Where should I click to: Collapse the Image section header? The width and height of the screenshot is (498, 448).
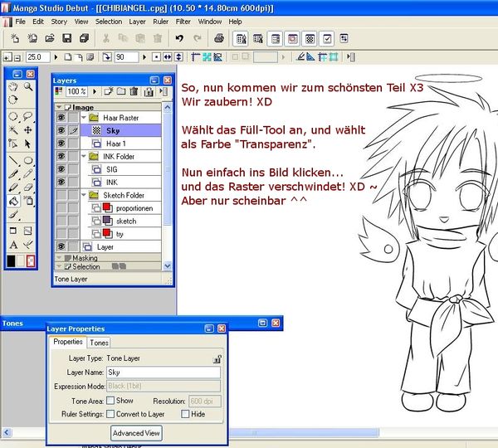(x=59, y=107)
